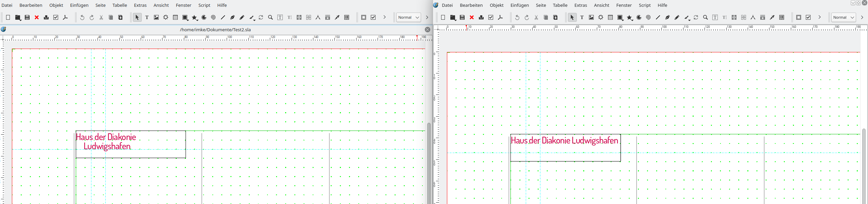Toggle the checkbox icon beside preview in right toolbar
This screenshot has height=204, width=868.
coord(808,17)
